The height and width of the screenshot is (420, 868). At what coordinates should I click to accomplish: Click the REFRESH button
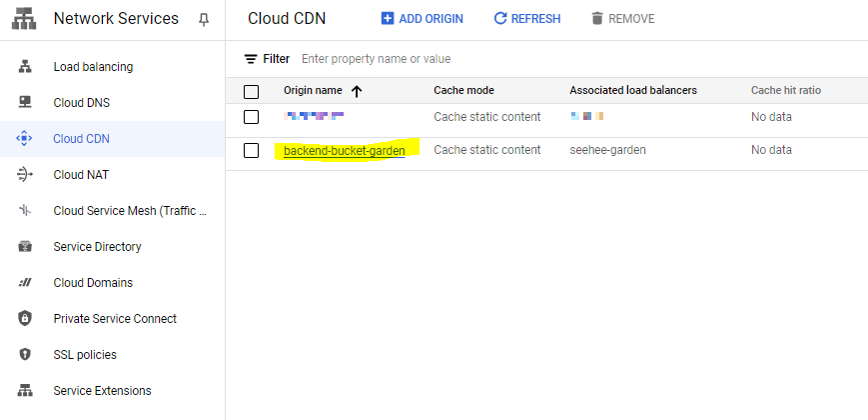527,19
